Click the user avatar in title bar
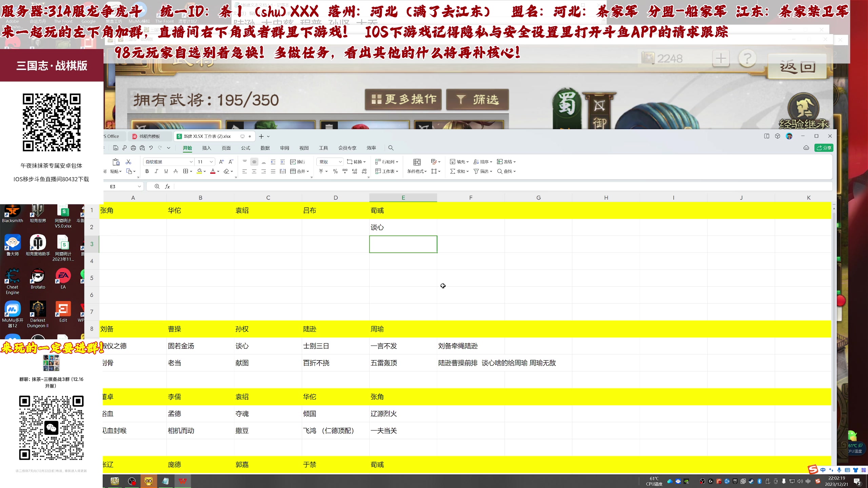The height and width of the screenshot is (488, 868). coord(789,136)
